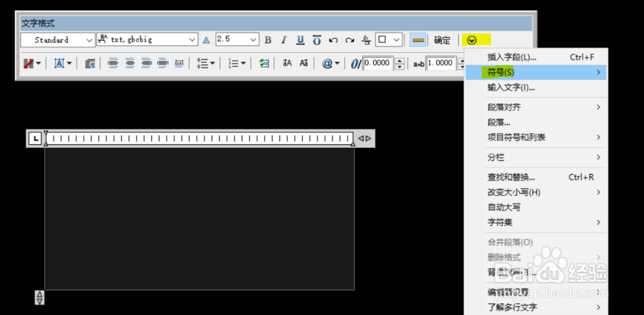Click the ruler tab-stop L button
Screen dimensions: 644x315
tap(35, 138)
